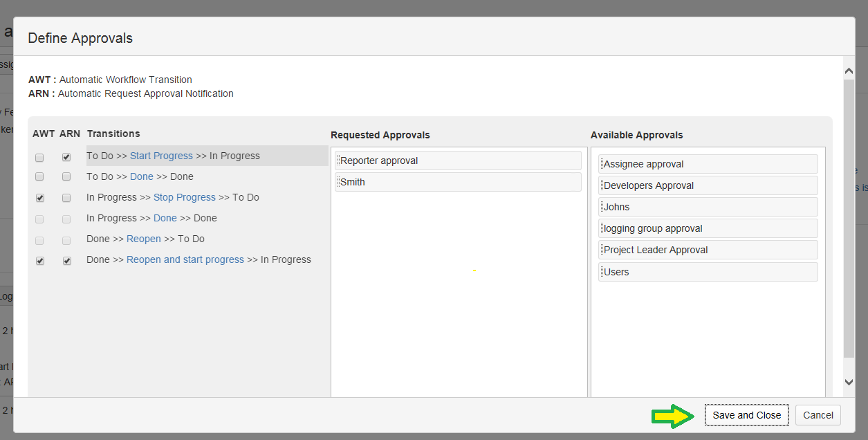Screen dimensions: 868x440
Task: Uncheck AWT for the Stop Progress transition
Action: 40,198
